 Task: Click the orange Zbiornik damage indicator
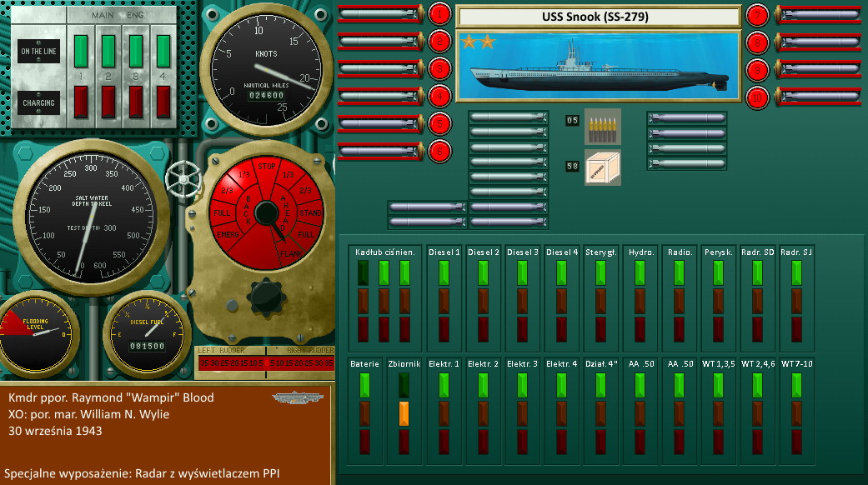404,412
